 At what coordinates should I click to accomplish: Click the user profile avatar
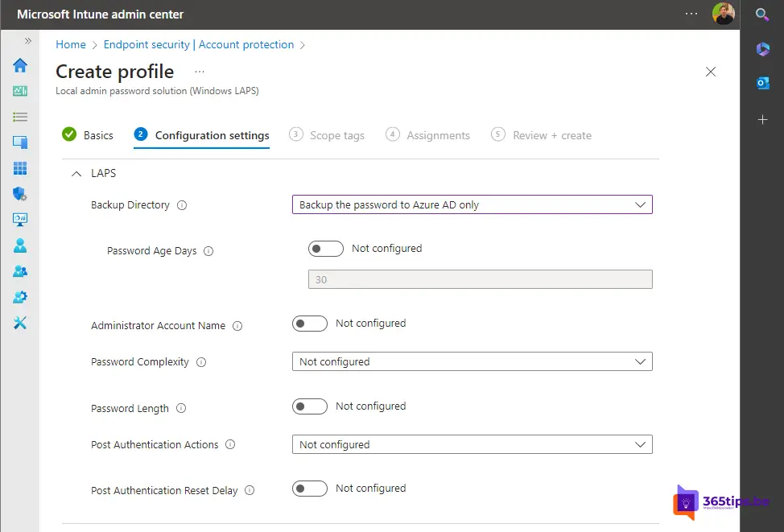(723, 14)
